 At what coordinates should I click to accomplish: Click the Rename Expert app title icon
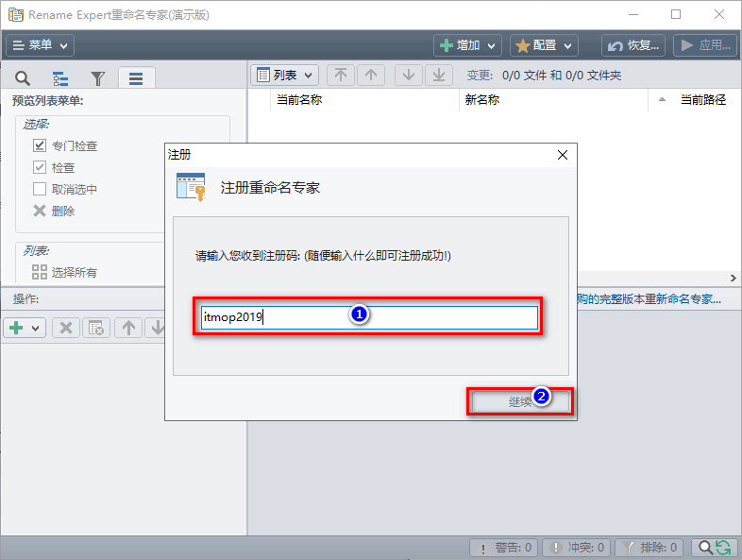click(16, 15)
